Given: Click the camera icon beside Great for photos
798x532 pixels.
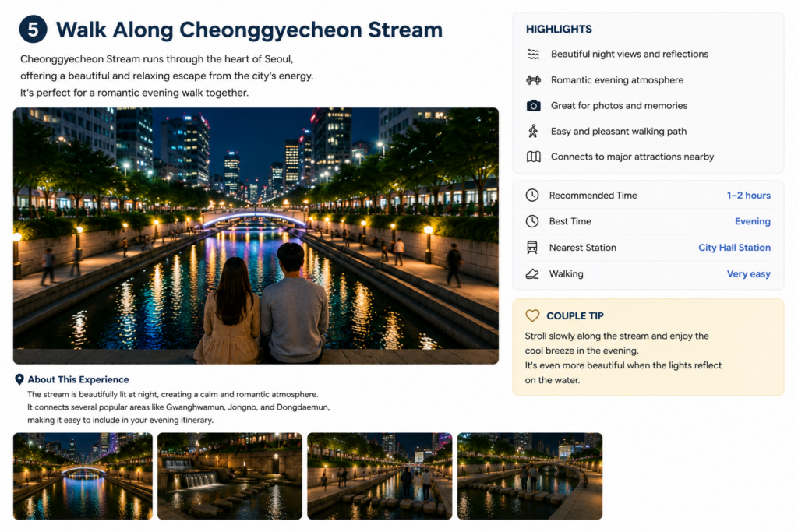Looking at the screenshot, I should coord(533,105).
